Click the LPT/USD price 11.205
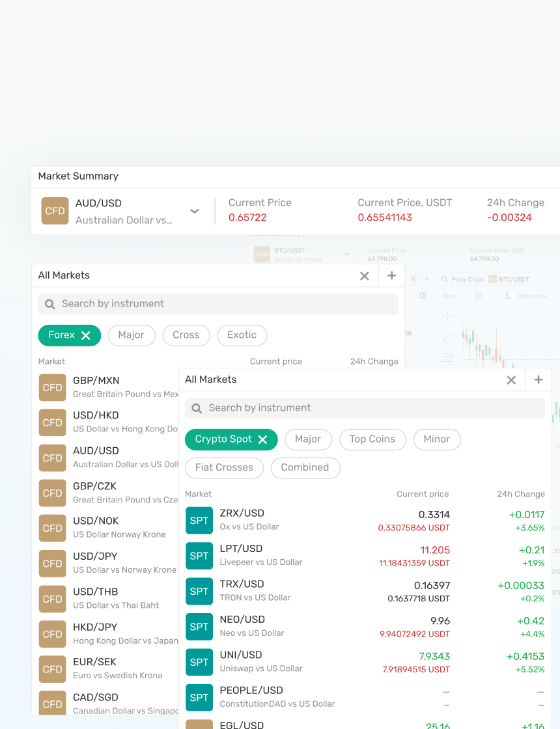 [x=435, y=550]
